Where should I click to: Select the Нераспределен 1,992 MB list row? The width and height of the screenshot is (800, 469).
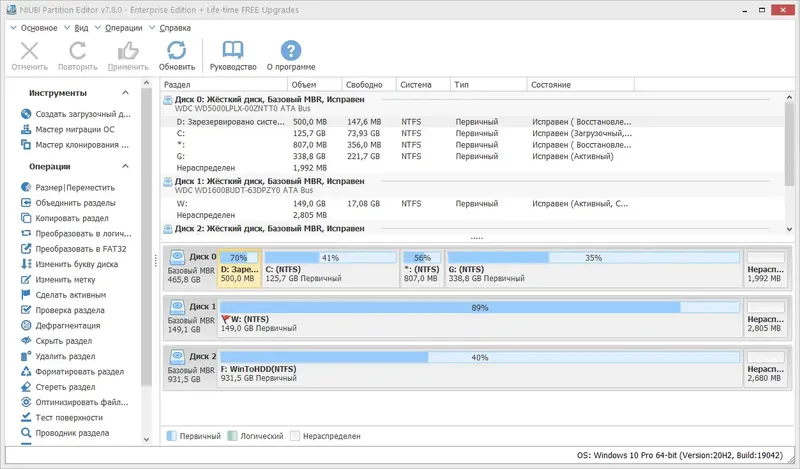pyautogui.click(x=473, y=168)
